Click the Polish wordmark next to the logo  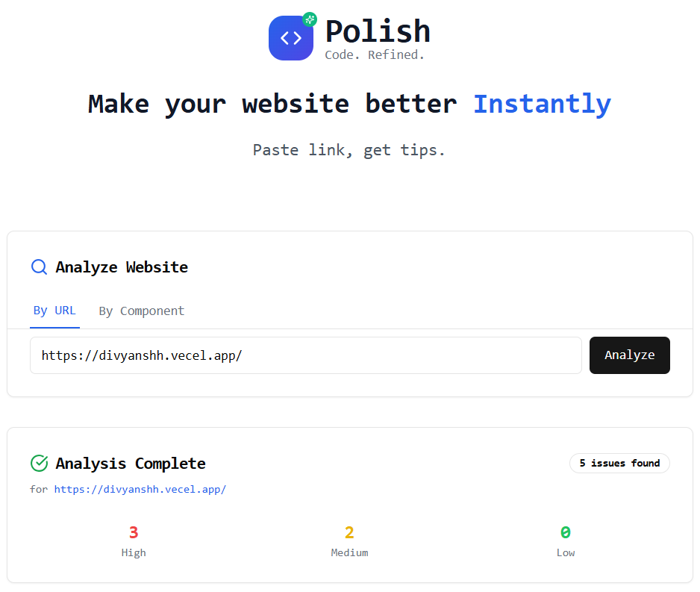tap(378, 31)
